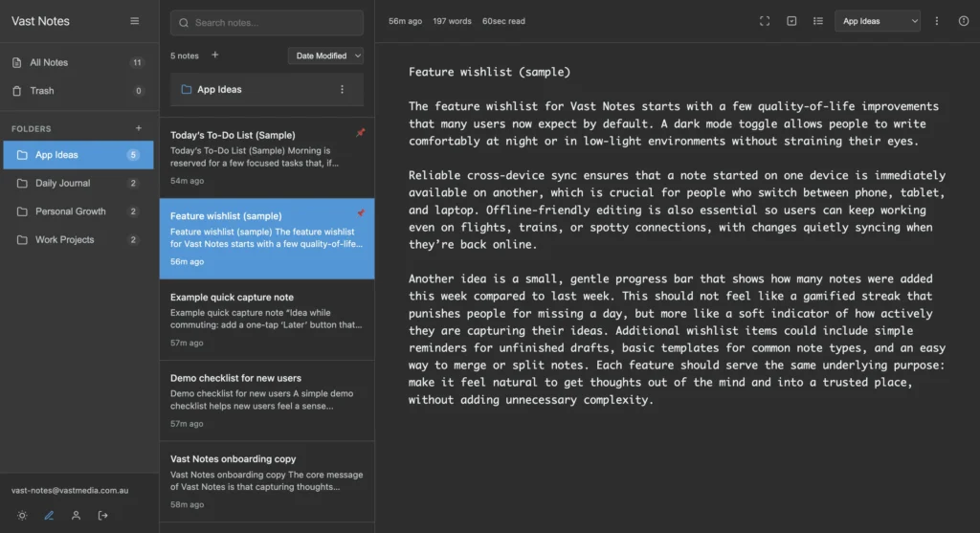Screen dimensions: 980x533
Task: Click the bullet list toolbar icon
Action: pos(818,21)
